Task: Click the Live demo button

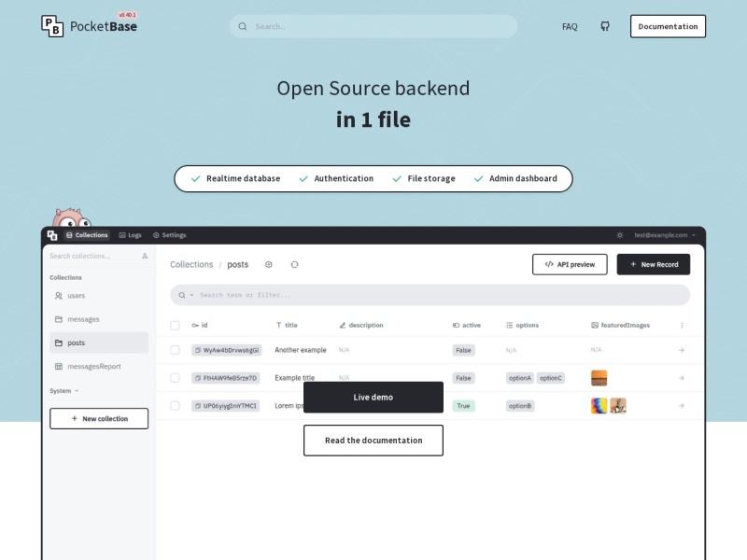Action: pos(373,398)
